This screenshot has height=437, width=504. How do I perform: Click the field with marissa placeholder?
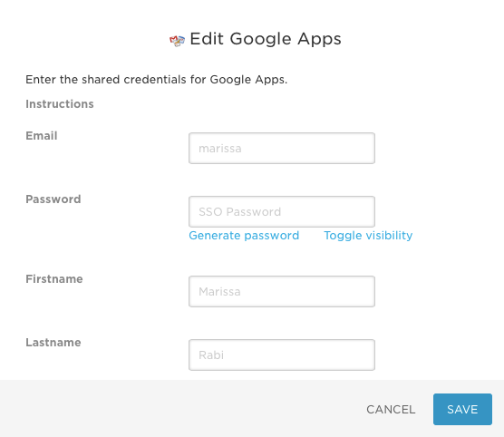click(282, 149)
